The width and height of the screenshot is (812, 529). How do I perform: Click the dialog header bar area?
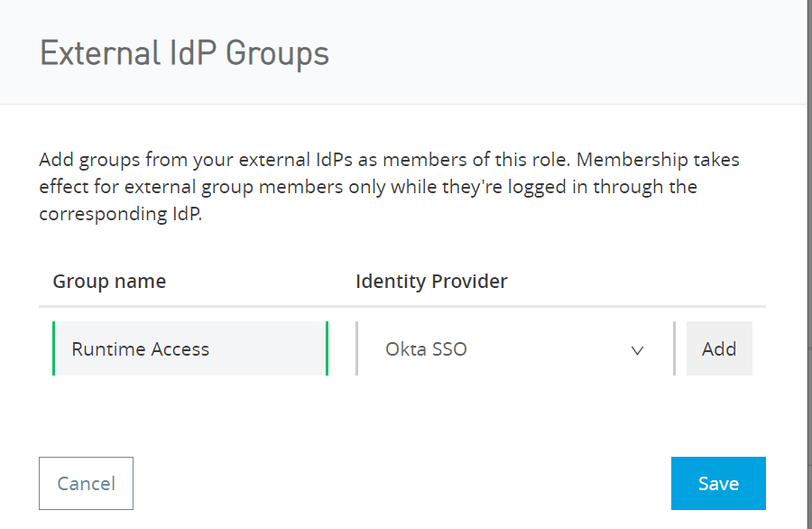click(x=404, y=51)
